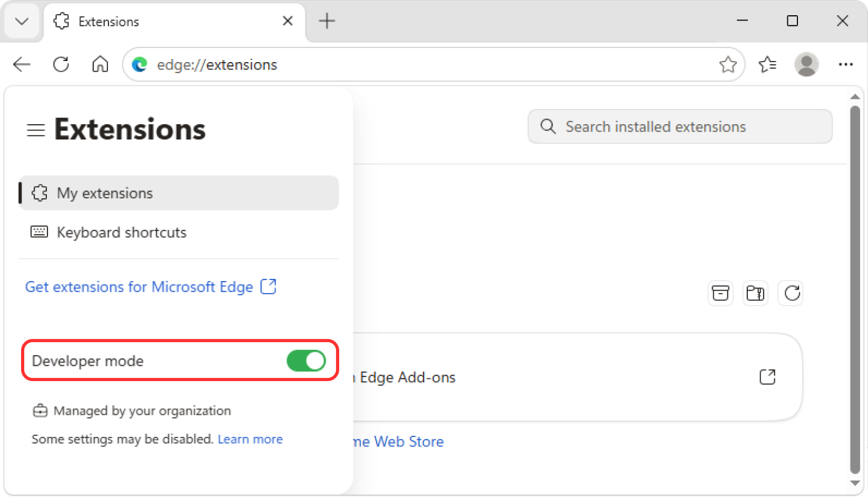The height and width of the screenshot is (499, 868).
Task: Toggle Developer mode switch off
Action: coord(306,361)
